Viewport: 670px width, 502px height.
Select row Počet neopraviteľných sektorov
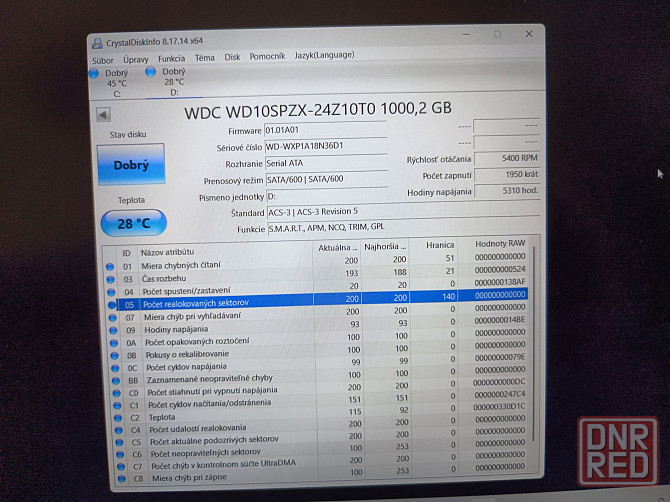click(x=322, y=449)
